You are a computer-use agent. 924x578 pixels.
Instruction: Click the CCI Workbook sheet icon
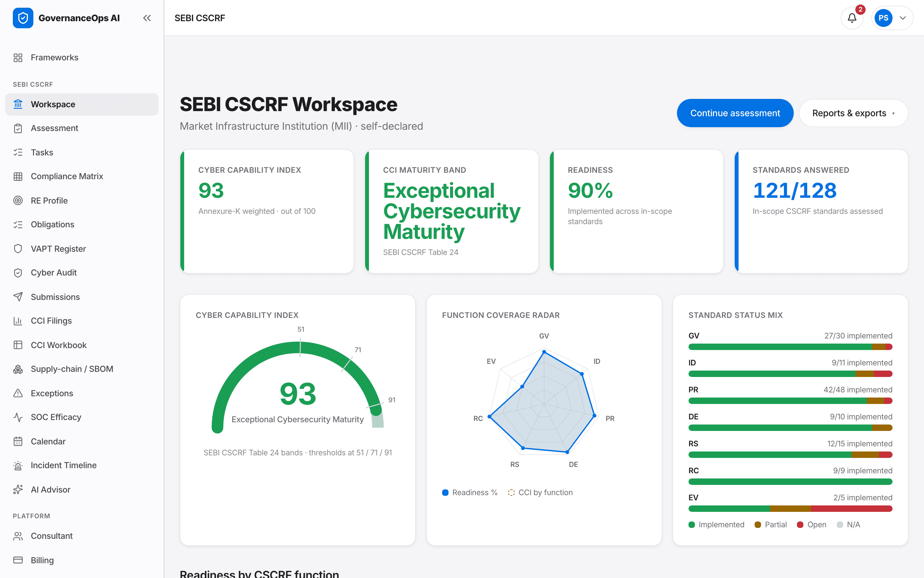[18, 345]
